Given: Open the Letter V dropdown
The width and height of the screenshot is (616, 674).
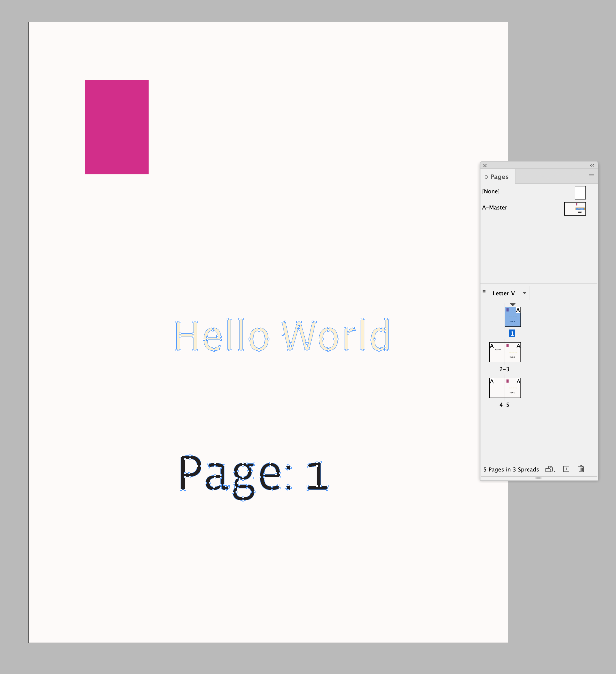Looking at the screenshot, I should [x=525, y=293].
